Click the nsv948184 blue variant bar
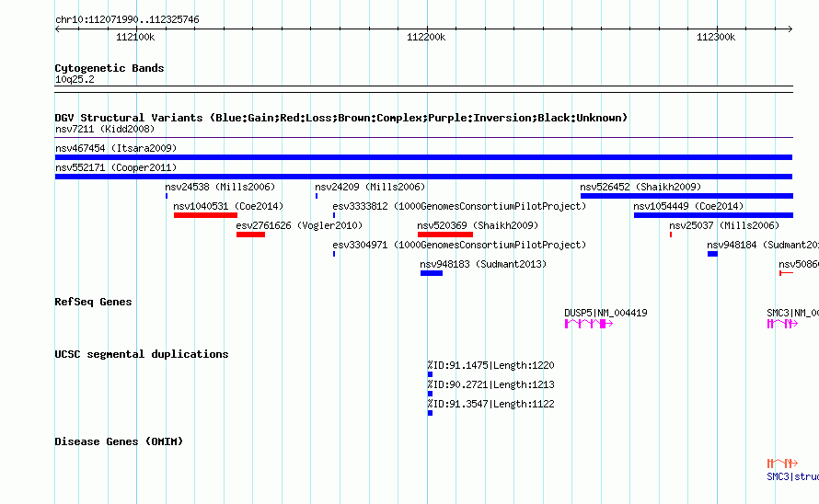This screenshot has width=819, height=504. click(x=712, y=254)
